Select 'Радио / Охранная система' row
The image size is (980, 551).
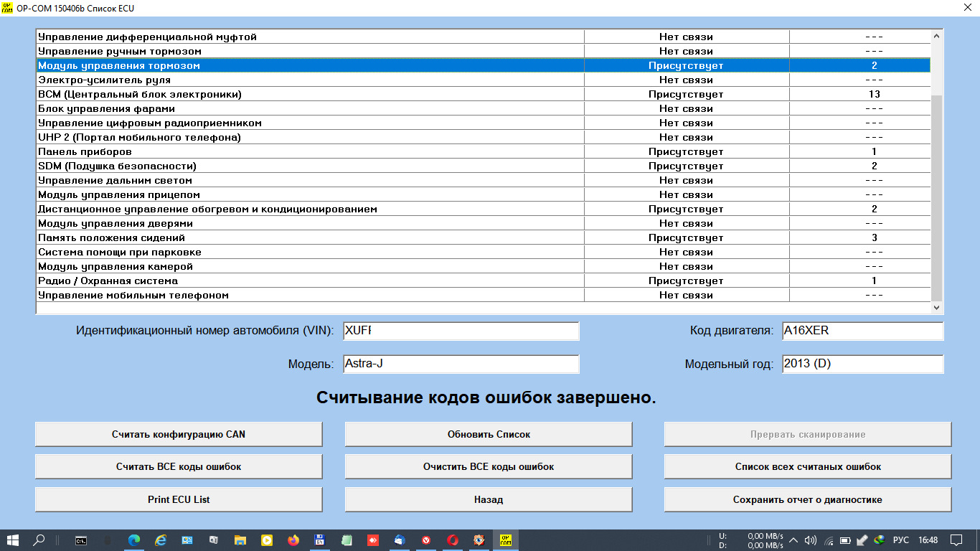pos(484,281)
